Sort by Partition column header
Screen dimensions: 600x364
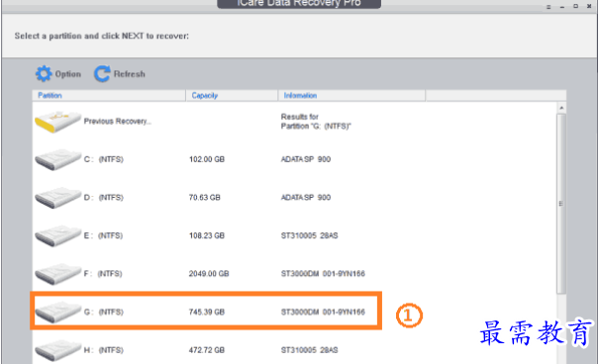[109, 96]
